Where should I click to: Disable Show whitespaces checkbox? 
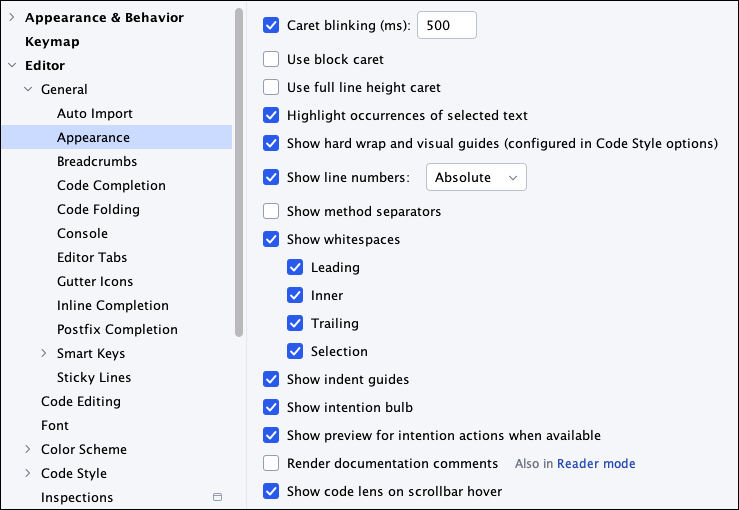point(271,239)
